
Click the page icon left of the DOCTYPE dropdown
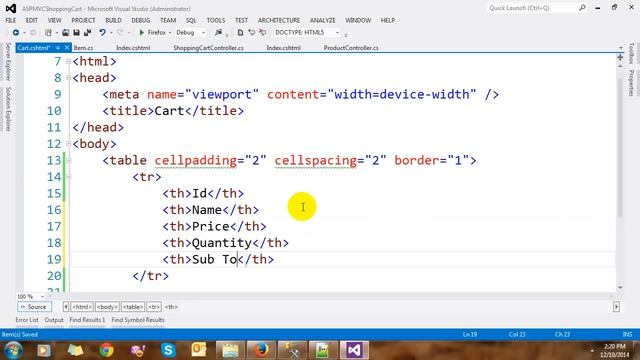[x=240, y=33]
